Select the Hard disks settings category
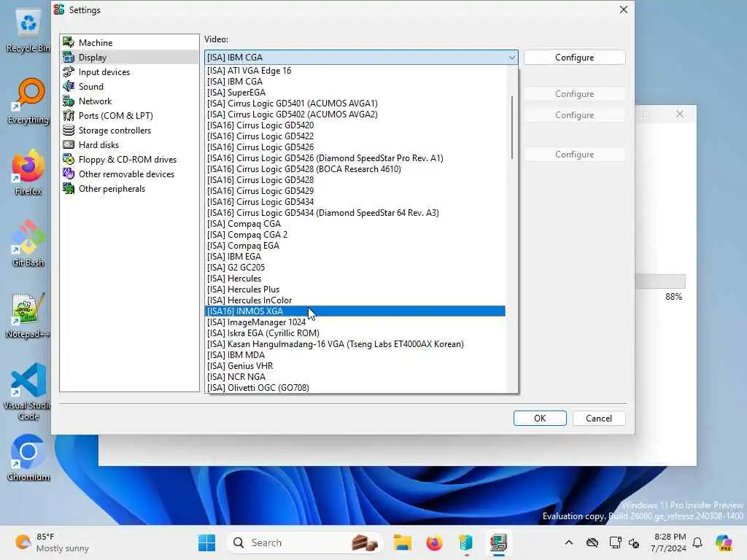This screenshot has width=747, height=560. [98, 145]
